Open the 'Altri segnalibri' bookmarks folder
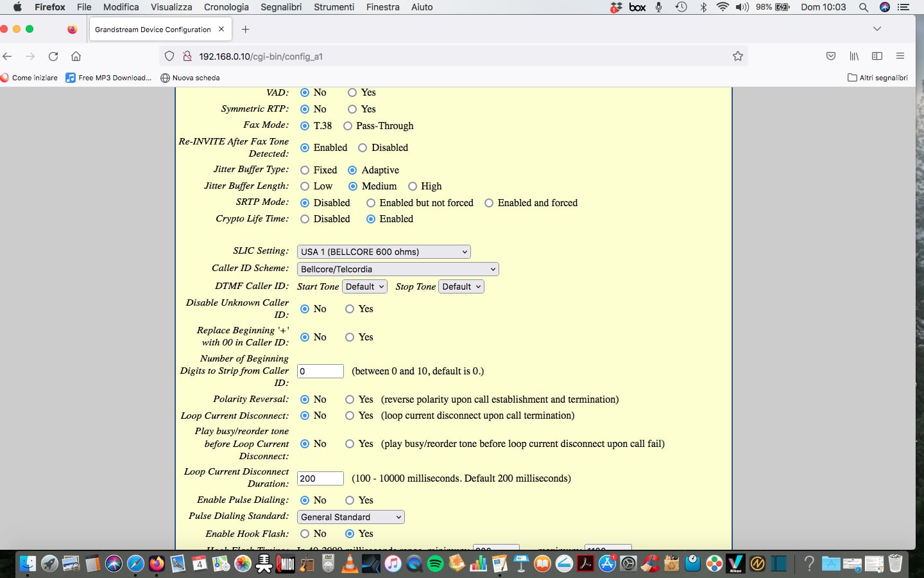This screenshot has width=924, height=578. (877, 78)
